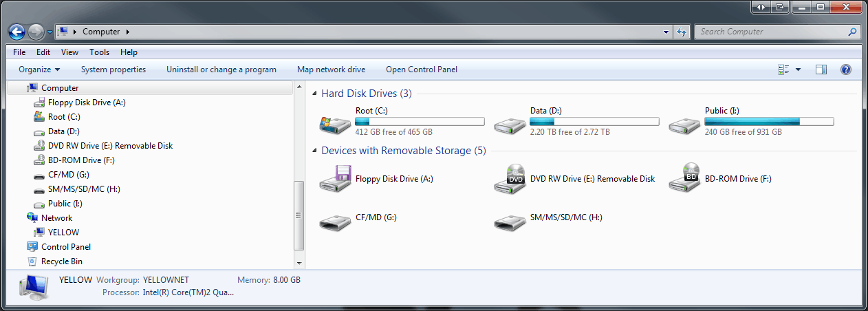Select the BD-ROM Drive (F:) icon
Screen dimensions: 868x311
684,179
